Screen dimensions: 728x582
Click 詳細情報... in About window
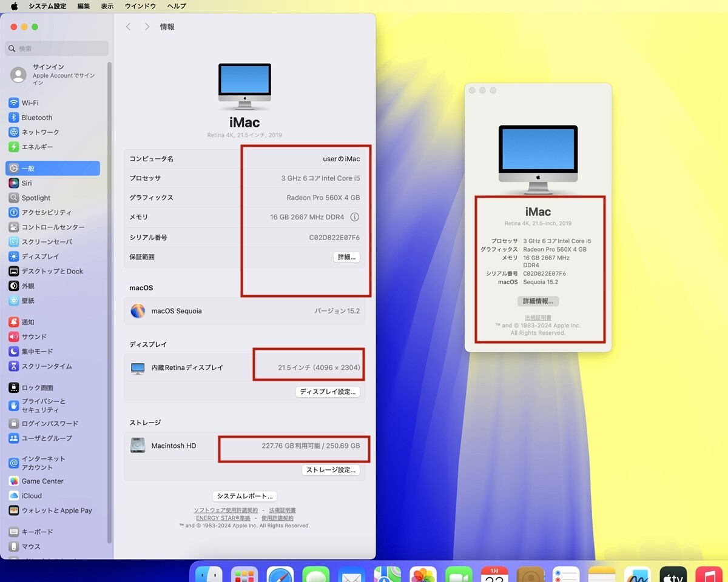click(x=538, y=301)
